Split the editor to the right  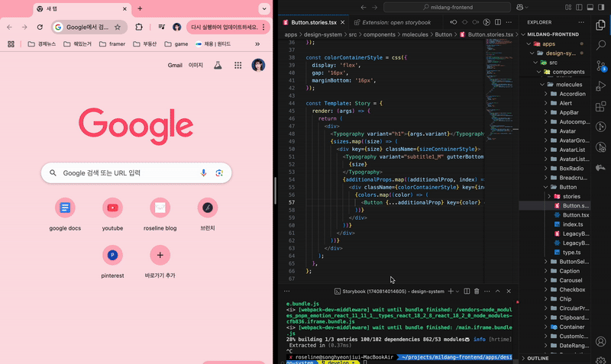[498, 22]
